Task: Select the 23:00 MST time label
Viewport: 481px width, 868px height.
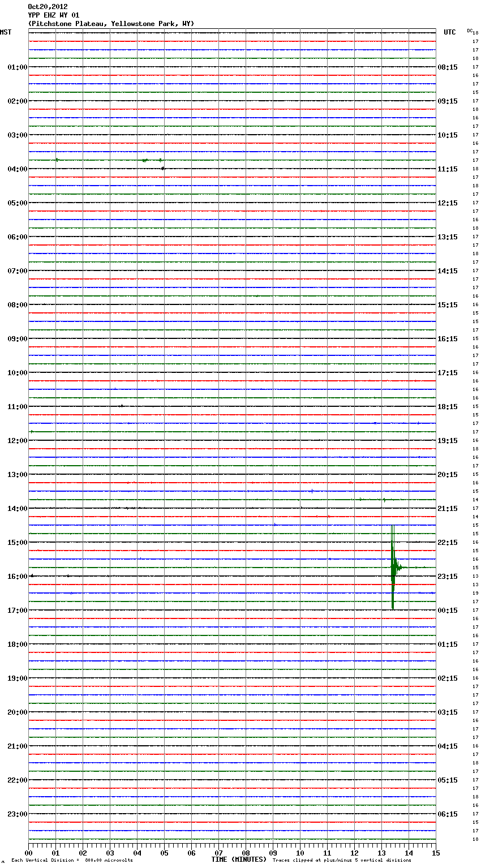Action: pos(18,814)
